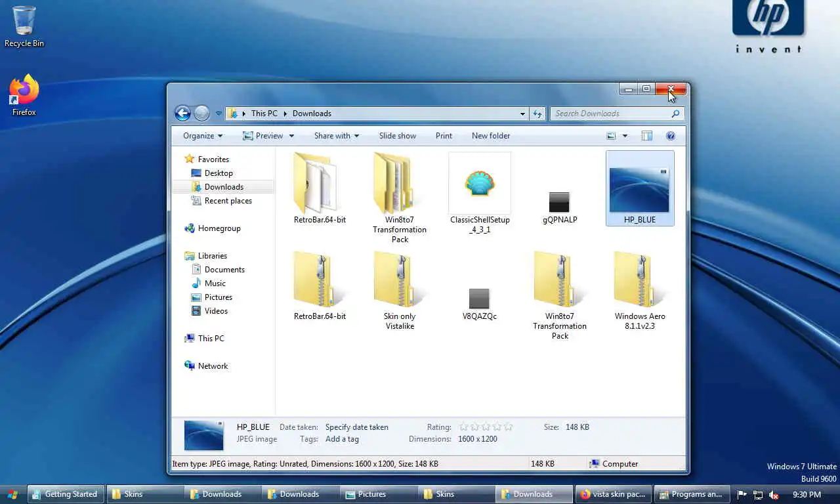Switch to Getting Started taskbar window
The height and width of the screenshot is (504, 840).
click(x=66, y=494)
